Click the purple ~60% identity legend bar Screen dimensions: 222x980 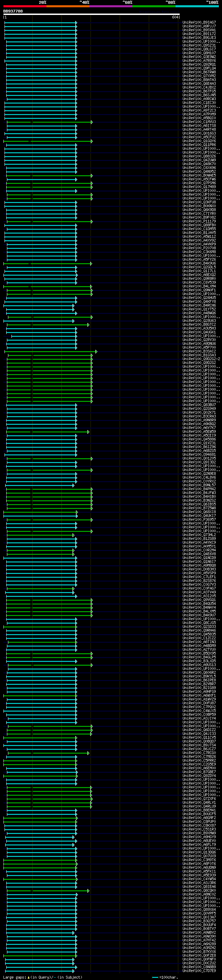coord(111,6)
